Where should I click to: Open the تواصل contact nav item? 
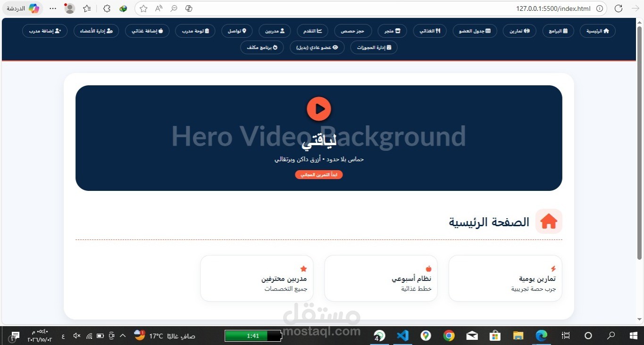[x=237, y=31]
